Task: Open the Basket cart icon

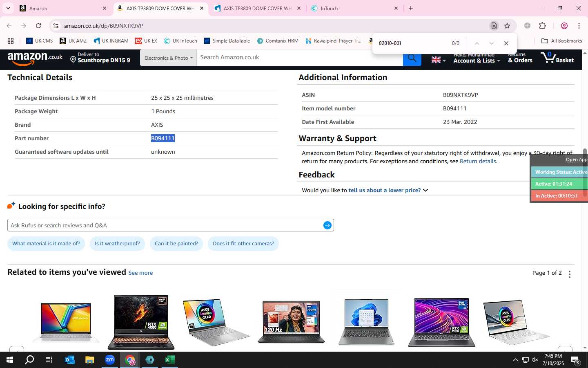Action: 557,58
